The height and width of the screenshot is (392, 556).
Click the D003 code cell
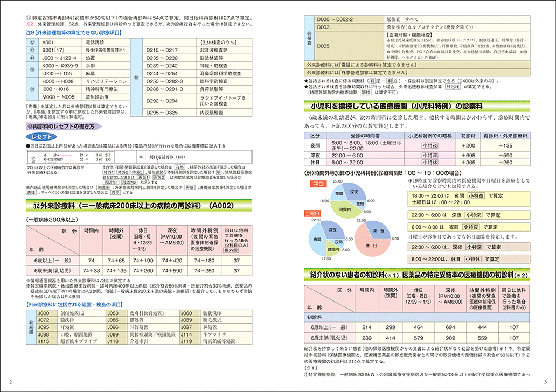(x=350, y=27)
